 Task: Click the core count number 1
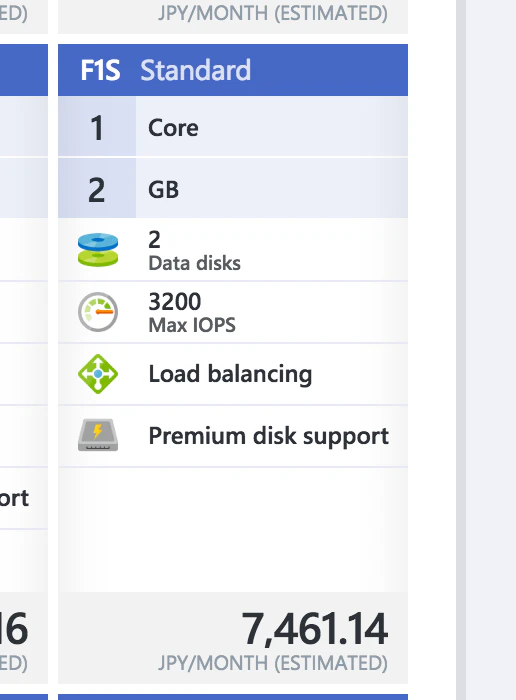[x=97, y=127]
